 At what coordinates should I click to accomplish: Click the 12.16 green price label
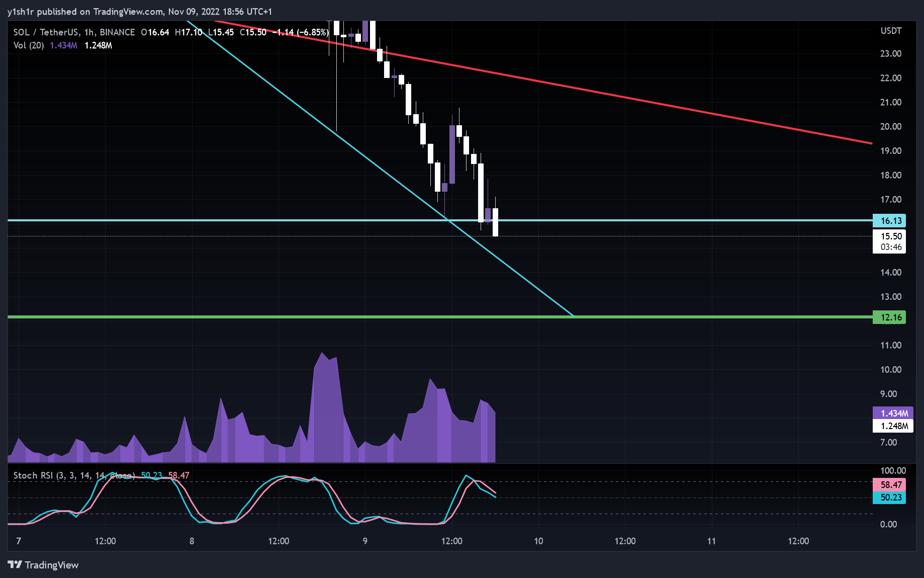point(889,317)
